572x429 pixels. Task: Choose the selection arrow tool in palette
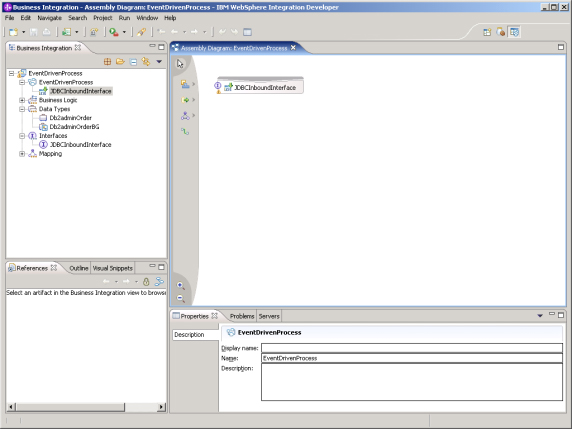(180, 64)
